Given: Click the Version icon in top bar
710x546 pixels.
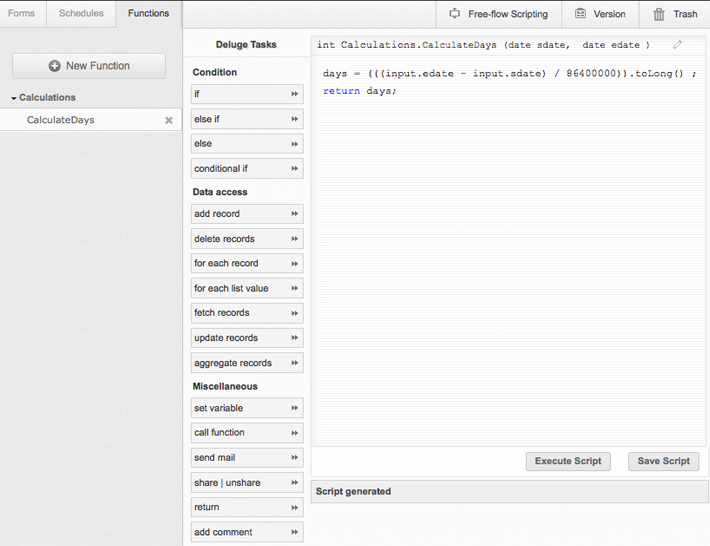Looking at the screenshot, I should [x=580, y=14].
